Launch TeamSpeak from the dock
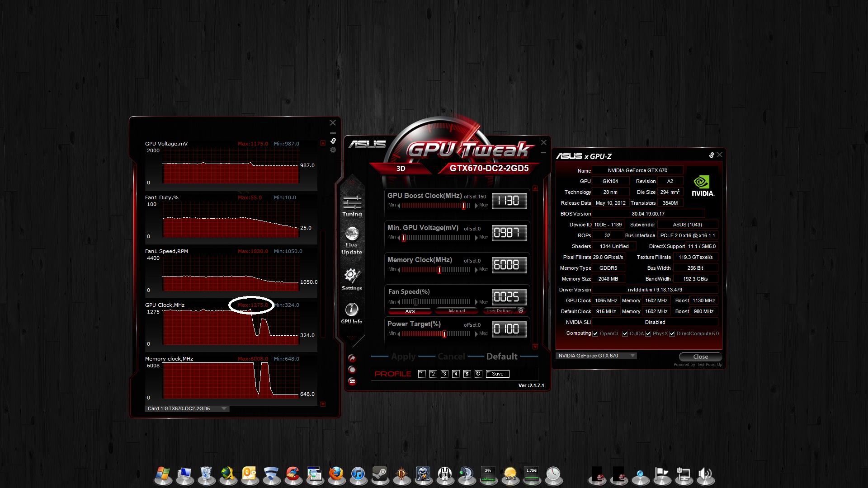Image resolution: width=868 pixels, height=488 pixels. [x=467, y=475]
